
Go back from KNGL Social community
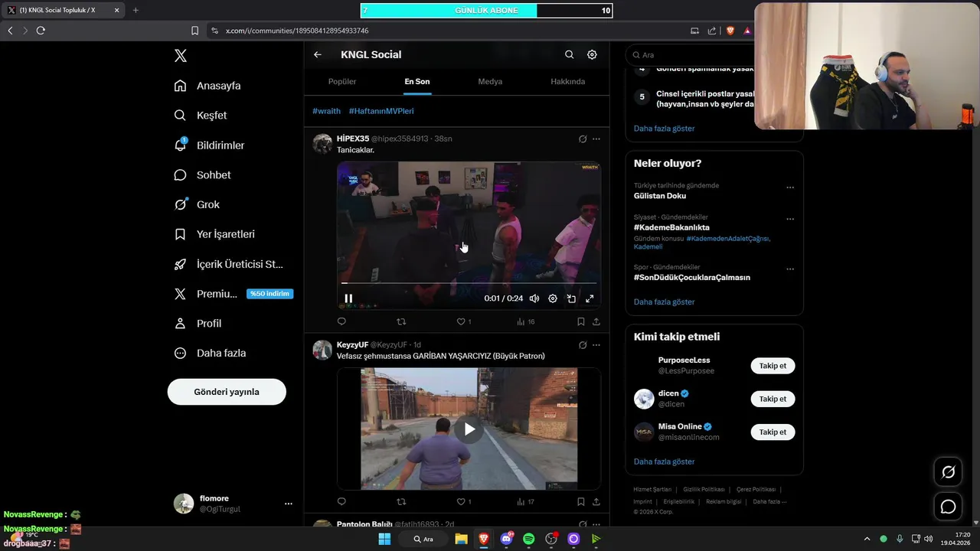[x=318, y=54]
